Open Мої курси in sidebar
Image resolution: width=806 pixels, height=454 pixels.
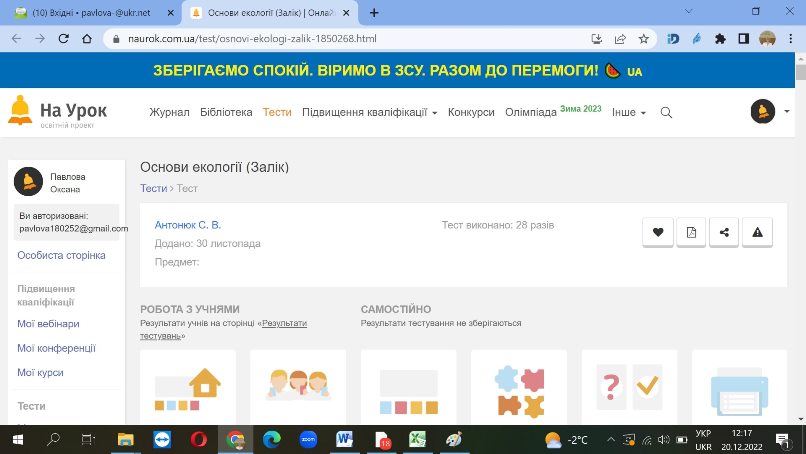pos(40,372)
